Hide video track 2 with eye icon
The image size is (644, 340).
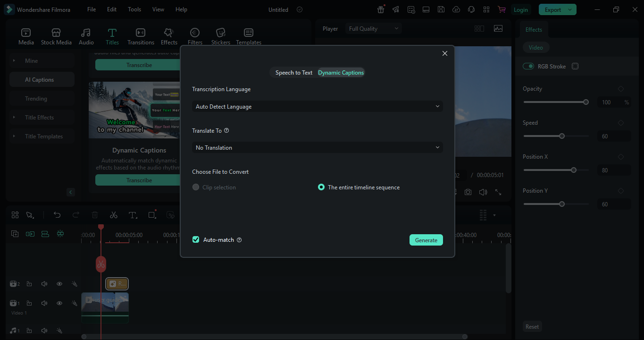click(59, 284)
